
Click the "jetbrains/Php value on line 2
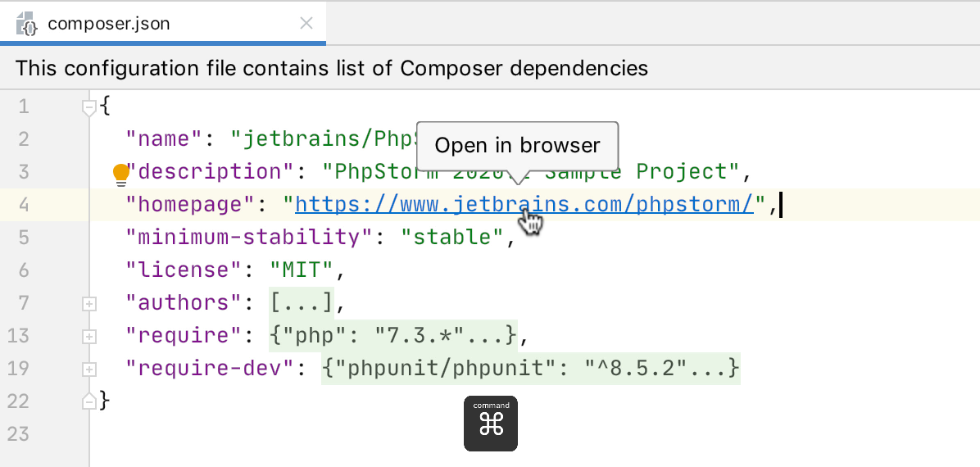pos(324,138)
